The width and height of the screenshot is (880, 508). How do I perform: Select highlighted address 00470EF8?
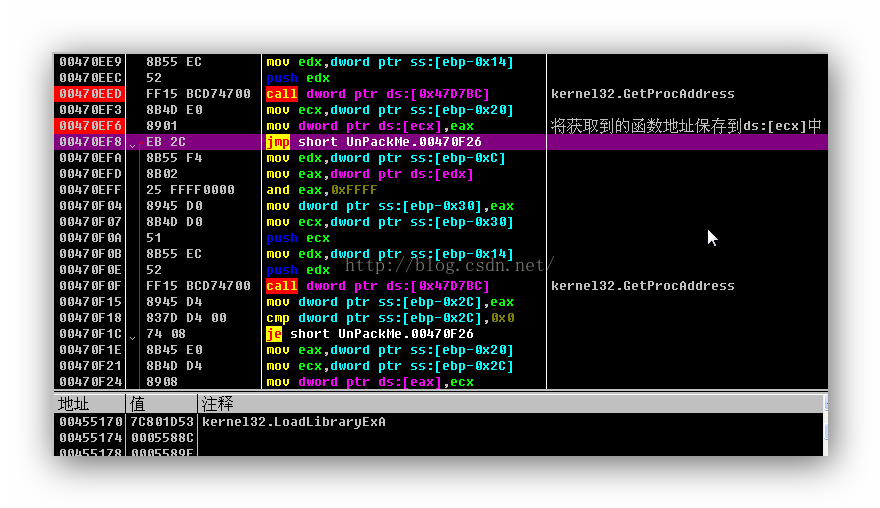click(90, 142)
